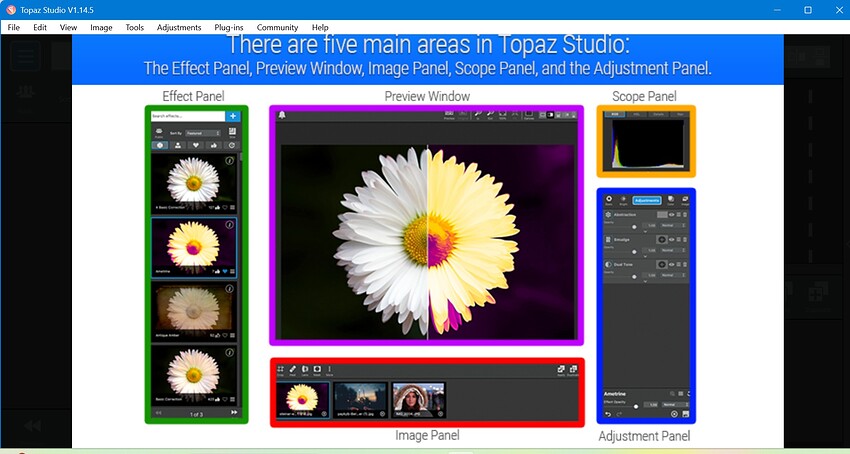Click info icon on Antique Amber effect
Image resolution: width=850 pixels, height=454 pixels.
[x=229, y=288]
